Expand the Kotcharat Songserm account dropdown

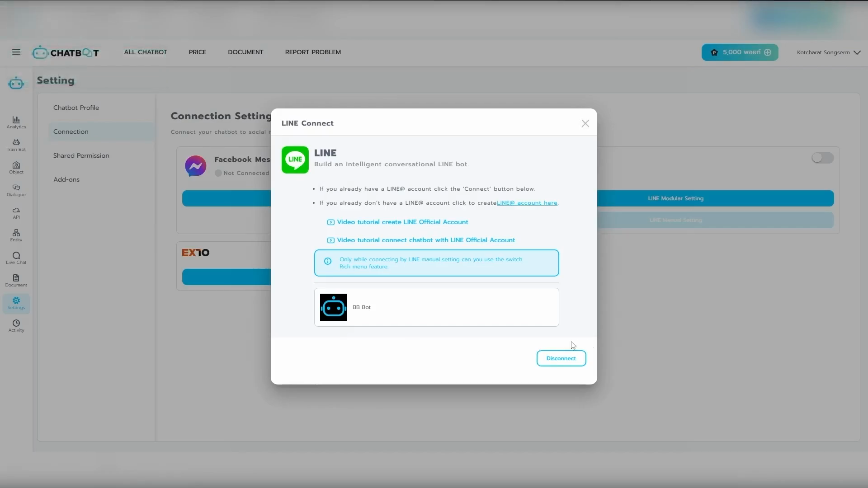828,52
